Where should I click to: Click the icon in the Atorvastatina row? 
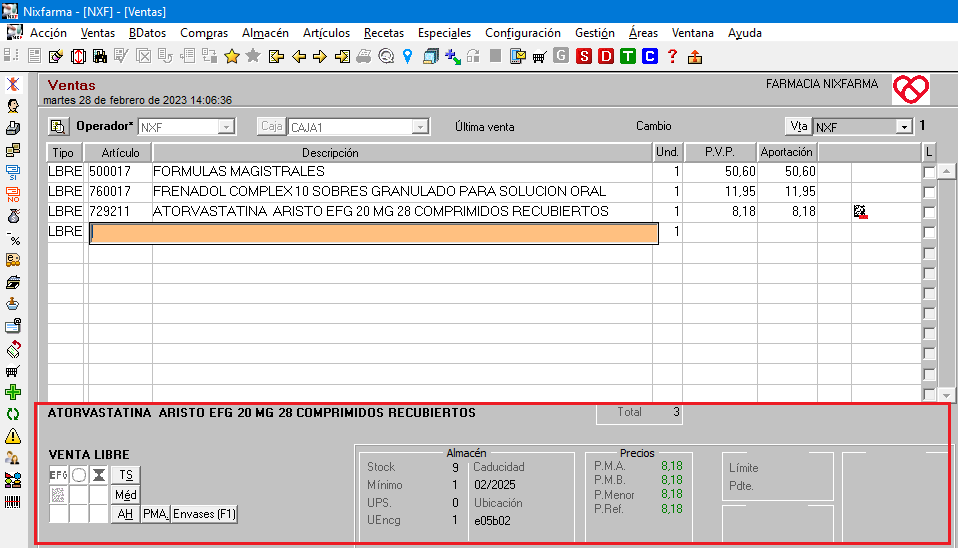pos(861,211)
